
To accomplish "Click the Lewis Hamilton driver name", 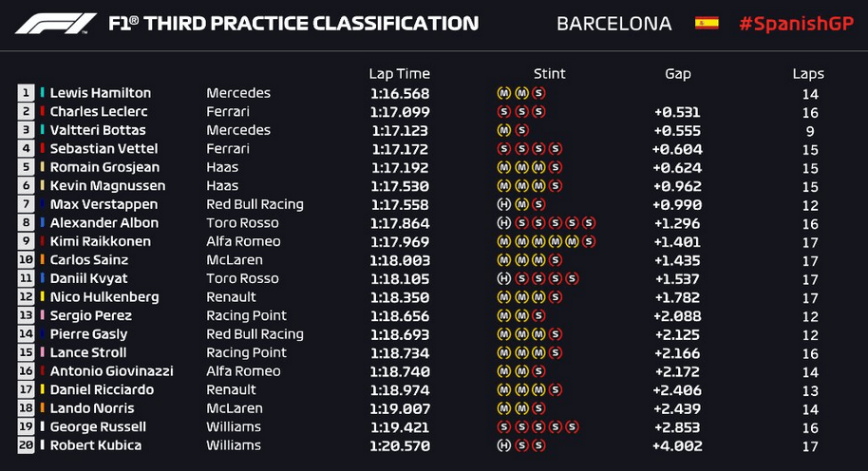I will (x=101, y=93).
